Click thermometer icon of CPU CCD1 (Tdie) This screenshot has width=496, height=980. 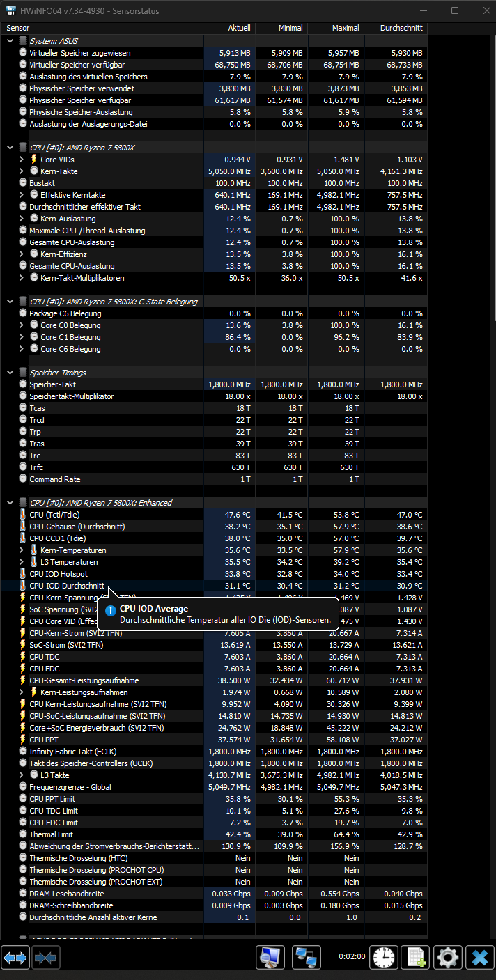(x=23, y=538)
